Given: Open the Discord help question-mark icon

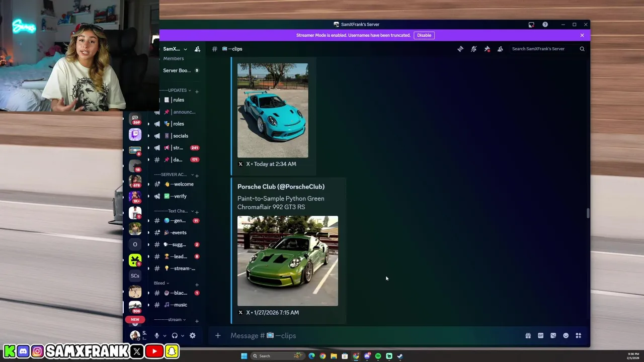Looking at the screenshot, I should pyautogui.click(x=545, y=24).
